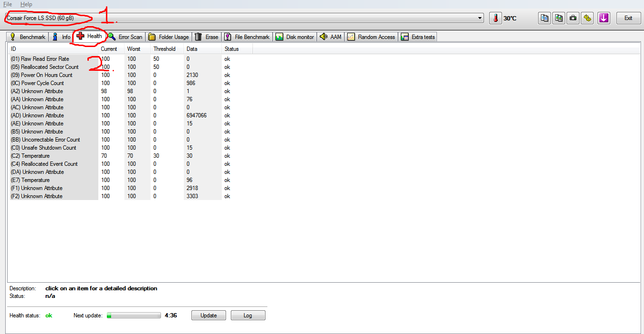This screenshot has width=644, height=334.
Task: Select the (F1) Unknown Attribute row
Action: tap(131, 188)
